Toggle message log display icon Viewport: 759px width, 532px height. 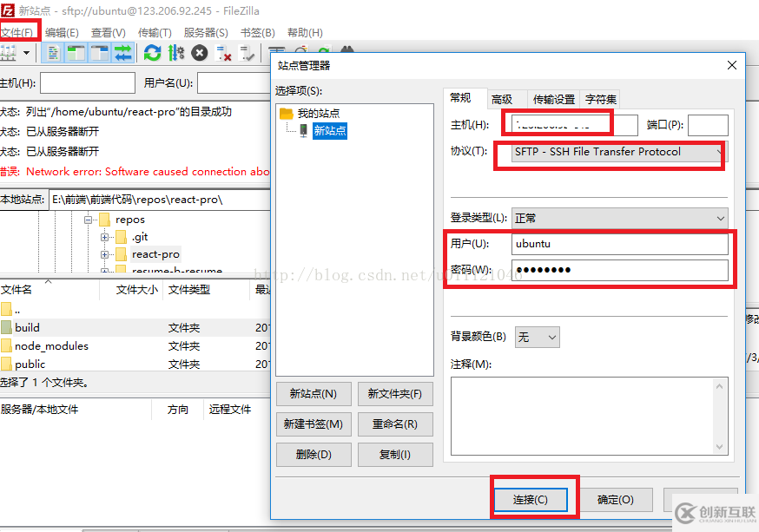coord(53,53)
